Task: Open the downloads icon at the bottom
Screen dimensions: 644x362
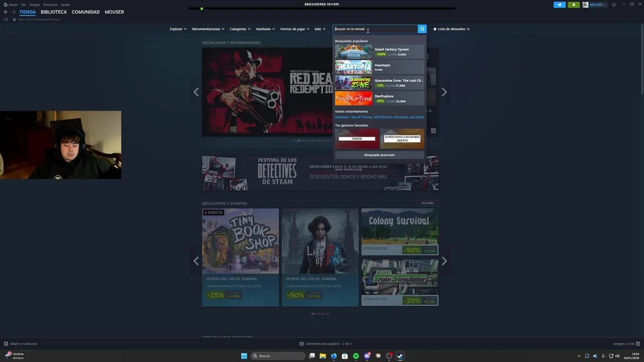Action: (x=301, y=344)
